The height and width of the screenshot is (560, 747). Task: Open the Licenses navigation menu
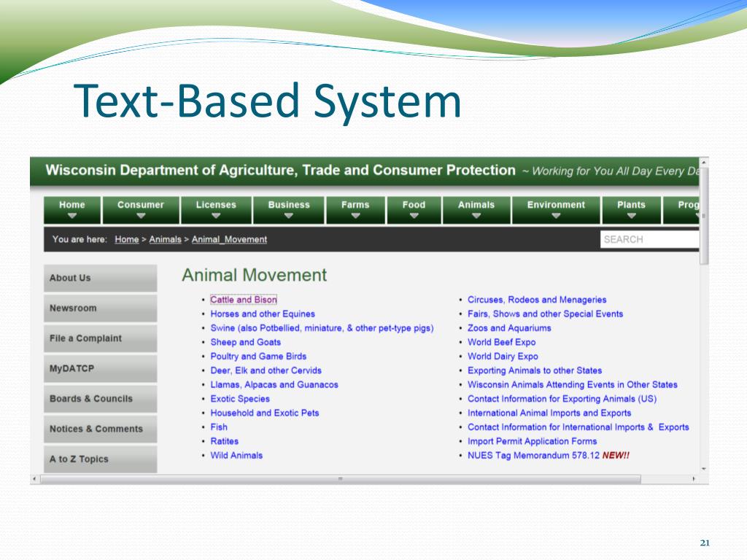pos(216,210)
